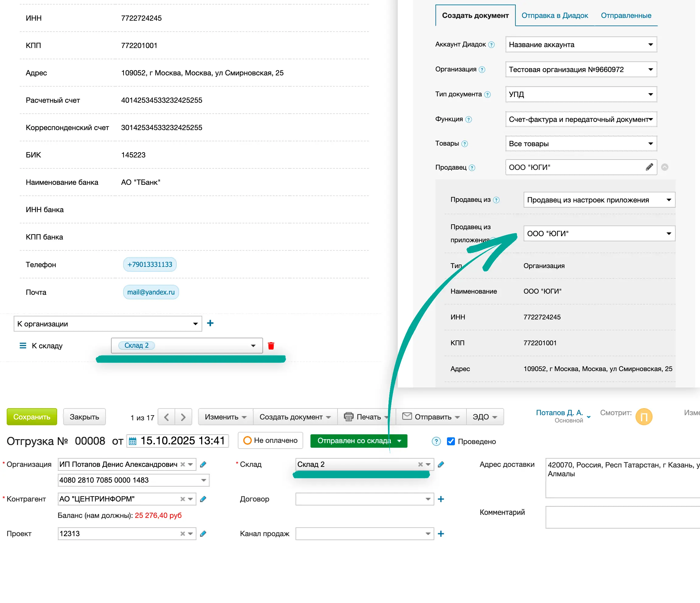Clear the Склад 2 warehouse selection
The width and height of the screenshot is (700, 603).
[x=420, y=464]
